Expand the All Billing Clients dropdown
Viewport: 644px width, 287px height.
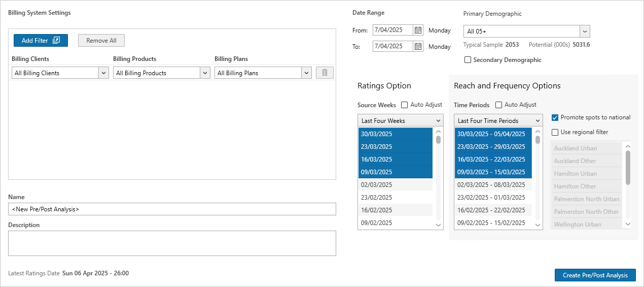[x=104, y=73]
